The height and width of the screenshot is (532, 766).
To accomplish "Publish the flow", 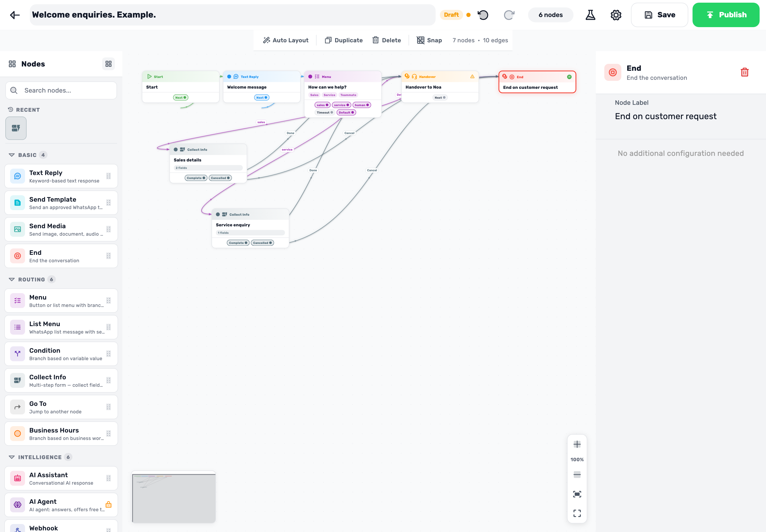I will (726, 15).
